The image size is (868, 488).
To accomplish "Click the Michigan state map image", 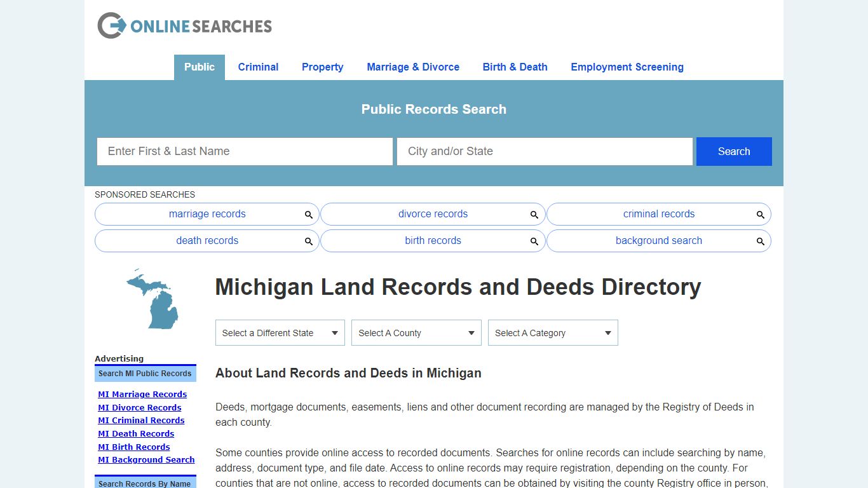I will pyautogui.click(x=153, y=299).
